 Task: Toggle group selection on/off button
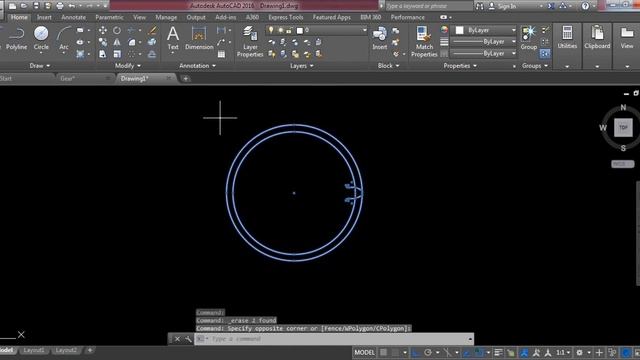tap(545, 53)
